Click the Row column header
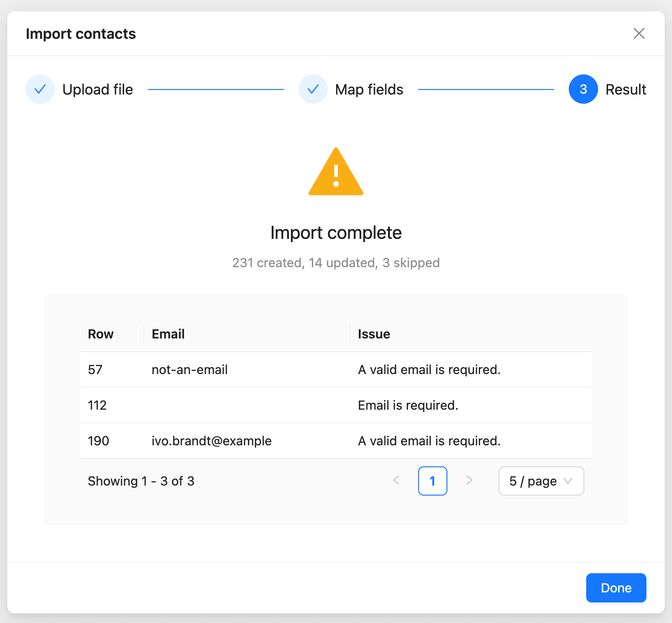 [112, 334]
